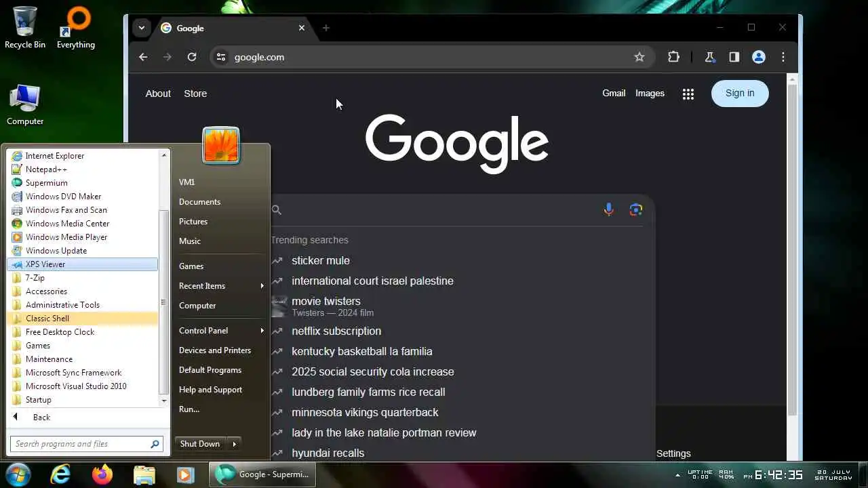The height and width of the screenshot is (488, 868).
Task: Launch Firefox from the taskbar
Action: pos(102,474)
